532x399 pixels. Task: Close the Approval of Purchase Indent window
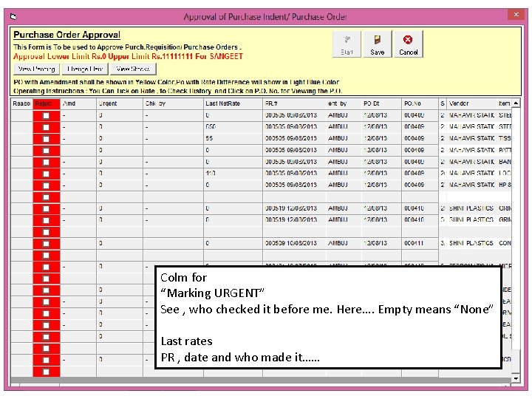(516, 15)
